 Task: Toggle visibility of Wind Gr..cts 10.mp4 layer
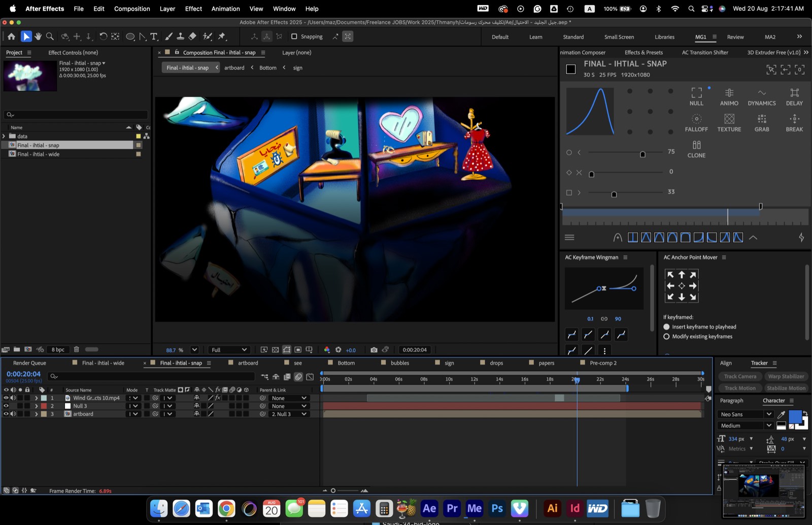click(6, 398)
